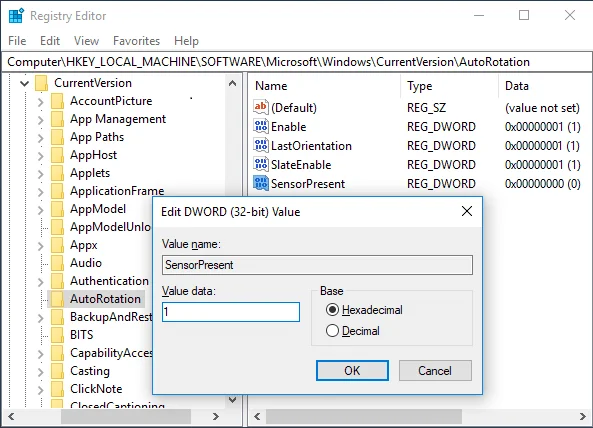Click the registry path address bar
Viewport: 593px width, 428px height.
pos(296,62)
